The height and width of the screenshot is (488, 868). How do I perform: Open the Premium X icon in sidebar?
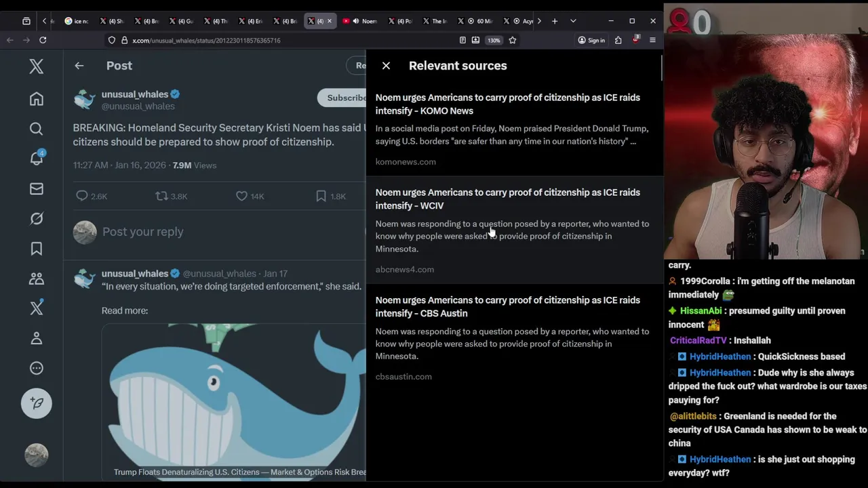click(x=37, y=308)
